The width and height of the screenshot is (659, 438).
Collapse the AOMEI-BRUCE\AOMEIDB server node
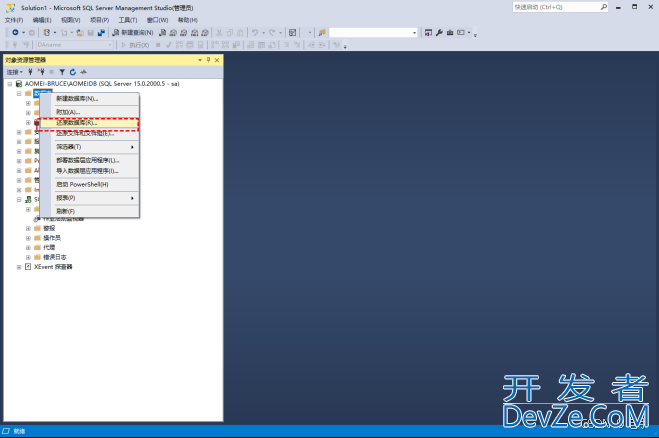(x=10, y=84)
